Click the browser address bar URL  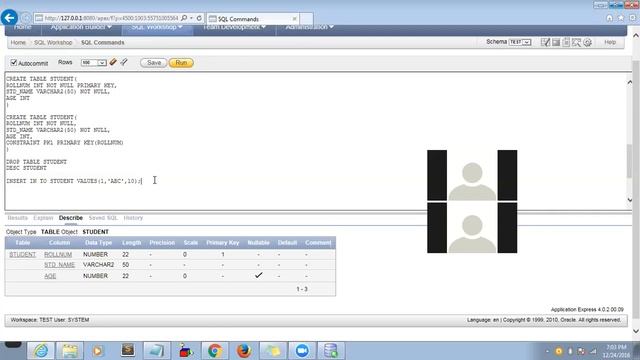(x=111, y=18)
